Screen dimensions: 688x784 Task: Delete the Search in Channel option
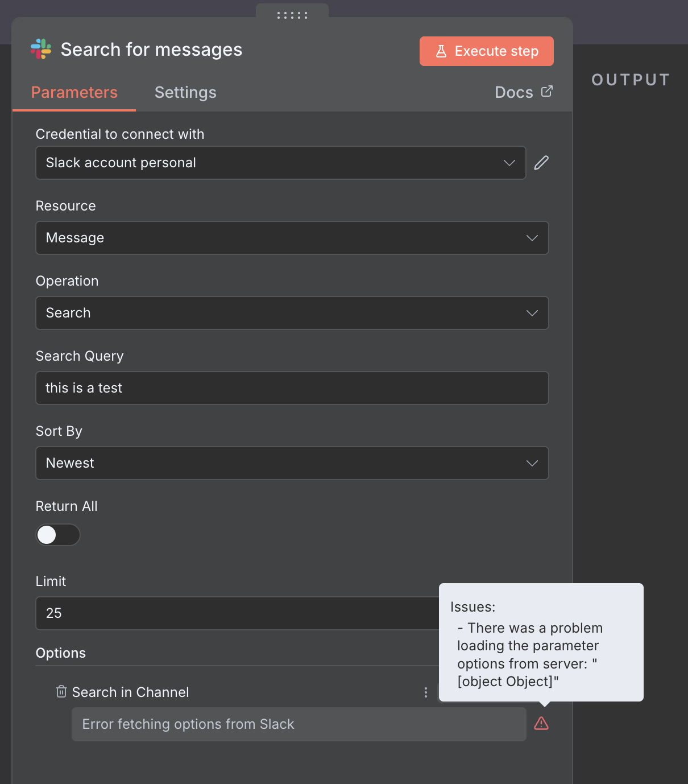pyautogui.click(x=61, y=692)
